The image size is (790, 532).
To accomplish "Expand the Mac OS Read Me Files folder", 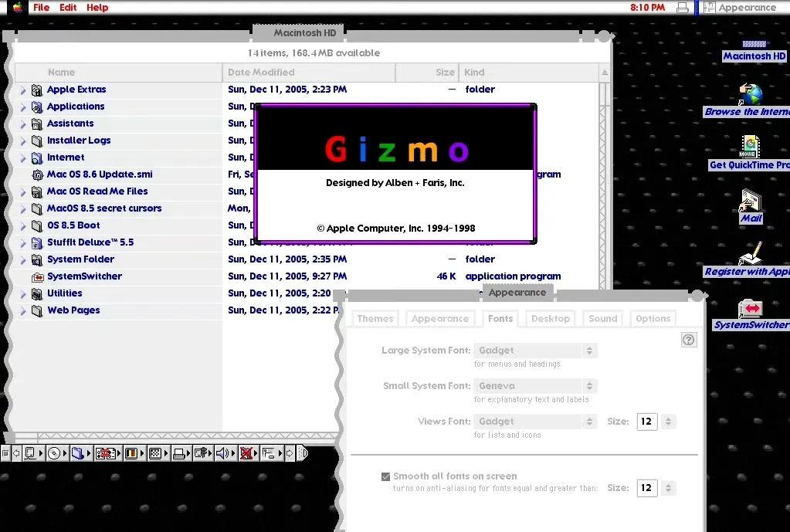I will click(x=23, y=192).
